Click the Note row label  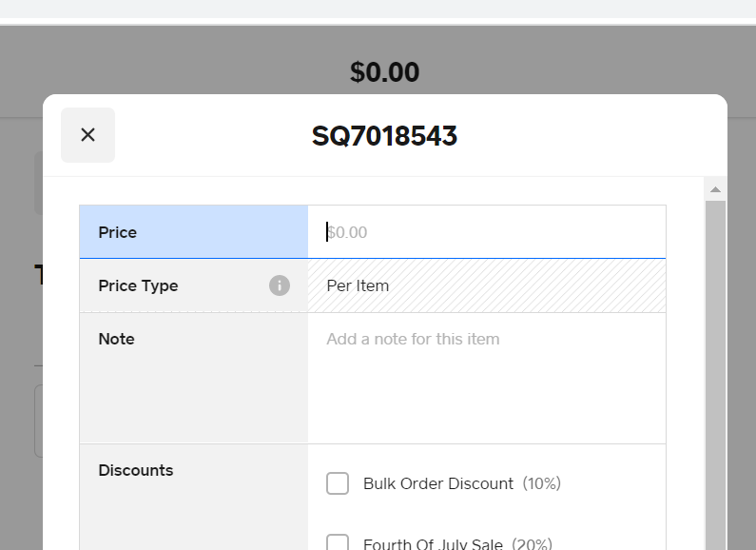pos(116,339)
